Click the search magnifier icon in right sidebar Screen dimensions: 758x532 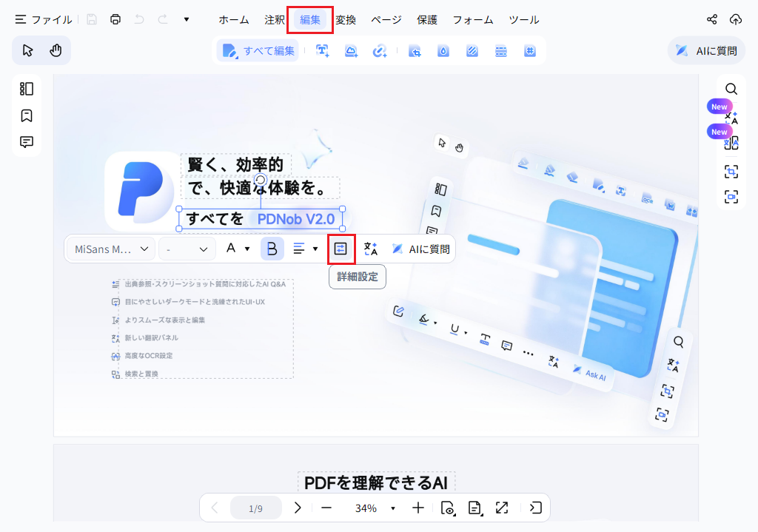(x=731, y=89)
